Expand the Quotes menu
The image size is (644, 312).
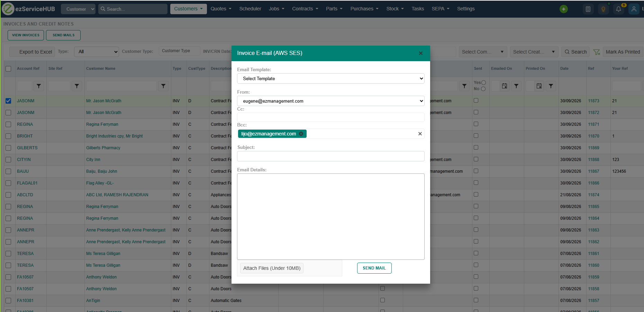[221, 9]
